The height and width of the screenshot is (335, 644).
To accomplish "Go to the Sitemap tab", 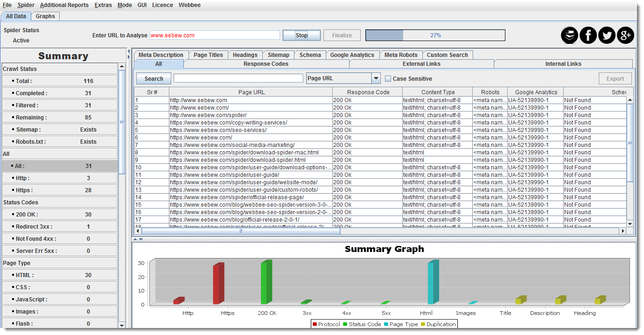I will tap(279, 55).
